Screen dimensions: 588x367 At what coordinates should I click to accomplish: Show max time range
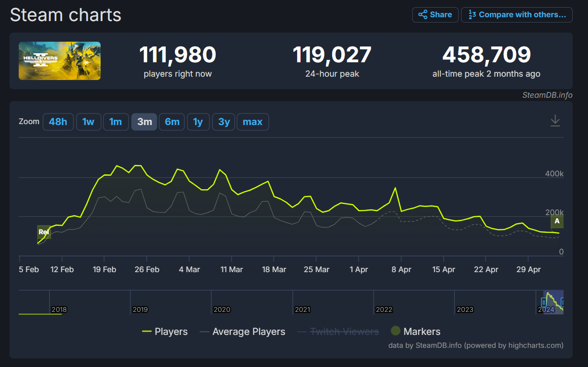pyautogui.click(x=253, y=122)
